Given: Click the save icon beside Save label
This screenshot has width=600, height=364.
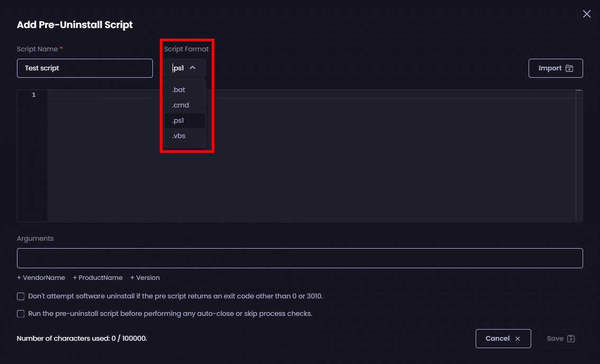Looking at the screenshot, I should 571,339.
